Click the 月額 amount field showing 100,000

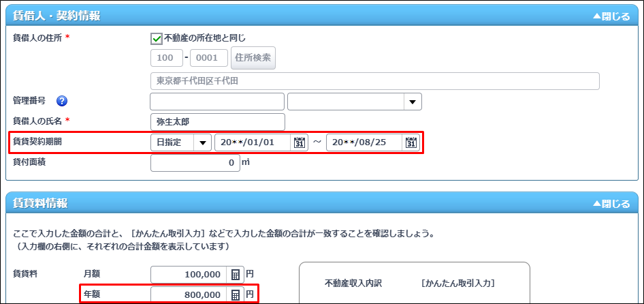pyautogui.click(x=189, y=274)
